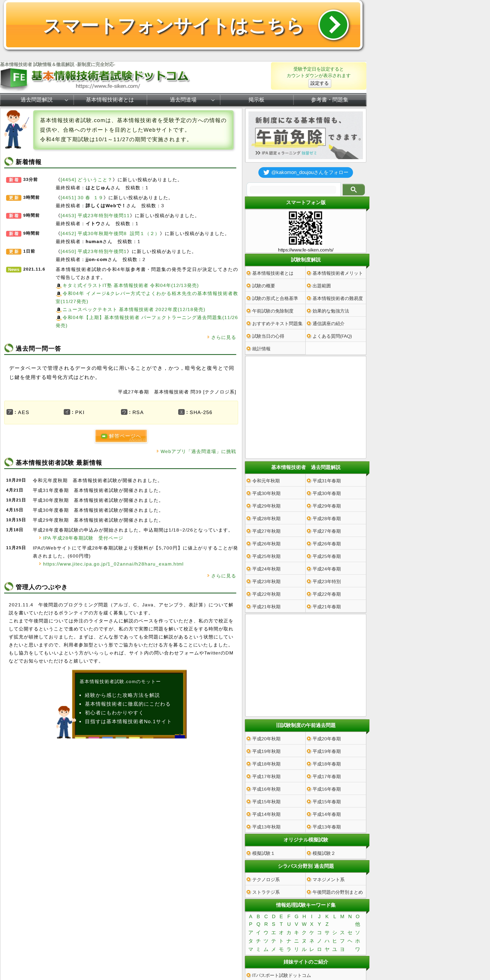Open よくある質問(FAQ) sidebar link
Screen dimensions: 490x980
(332, 336)
